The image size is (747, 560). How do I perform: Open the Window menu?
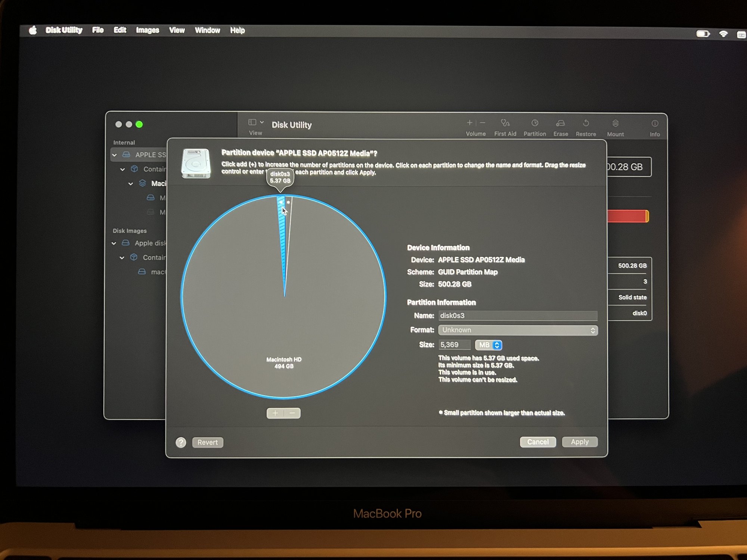tap(207, 30)
